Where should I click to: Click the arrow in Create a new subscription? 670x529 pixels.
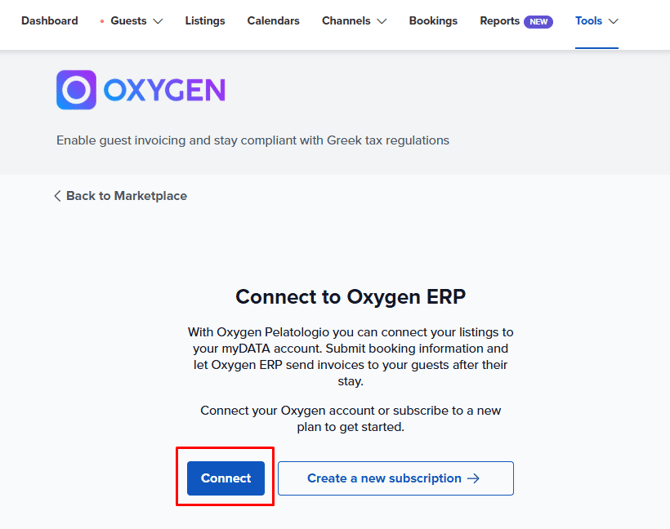[473, 478]
